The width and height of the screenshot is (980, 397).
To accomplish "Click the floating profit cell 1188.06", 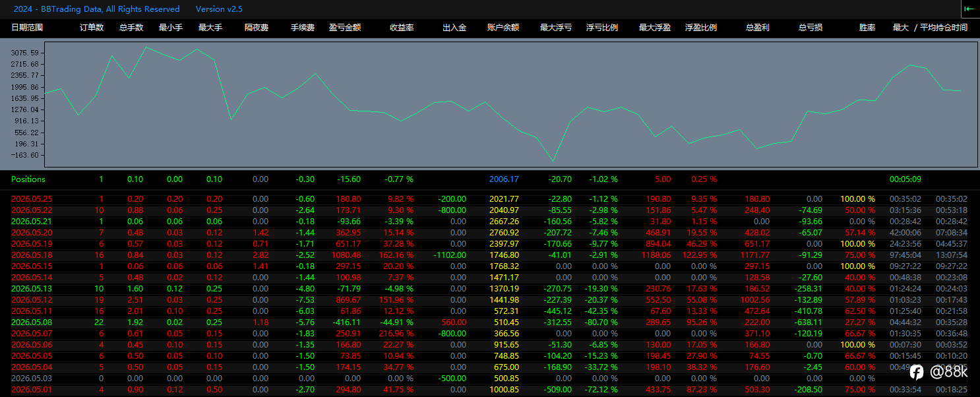I will pyautogui.click(x=657, y=255).
